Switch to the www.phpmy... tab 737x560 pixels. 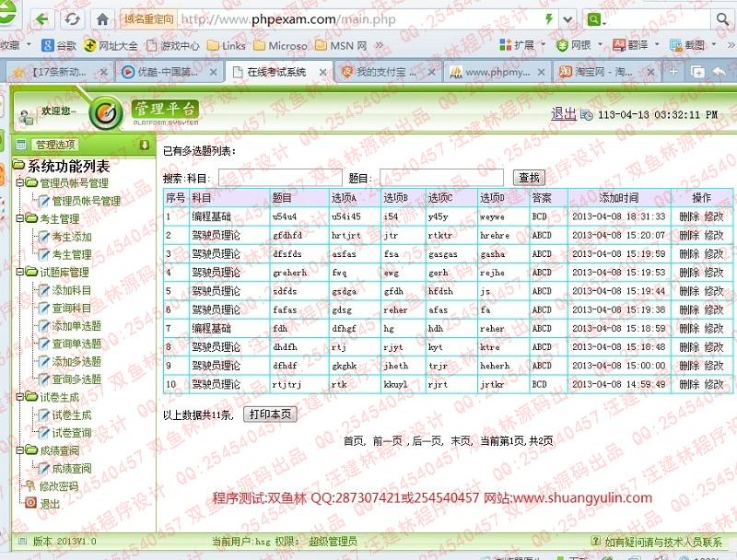497,72
